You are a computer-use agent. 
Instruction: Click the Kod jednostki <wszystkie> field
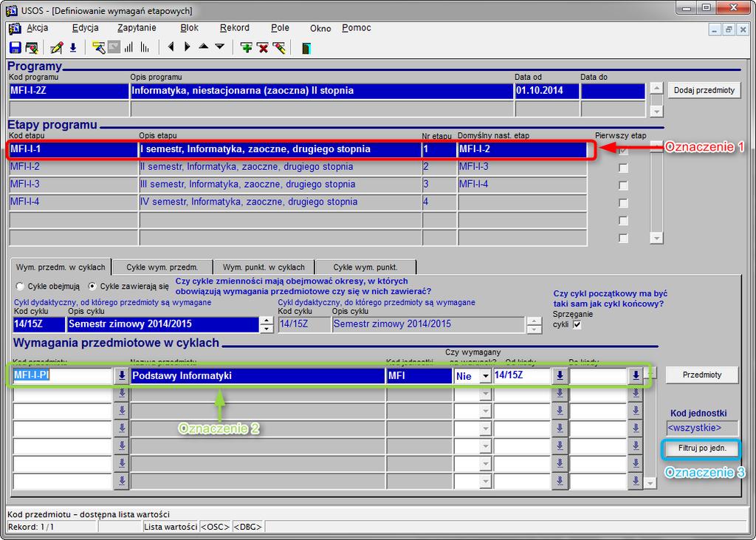pyautogui.click(x=702, y=428)
